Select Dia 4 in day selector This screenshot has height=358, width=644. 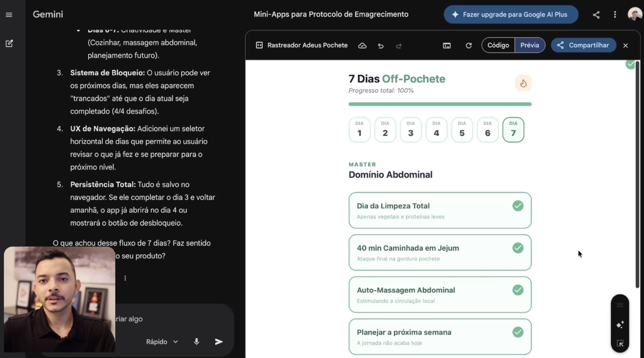tap(436, 130)
